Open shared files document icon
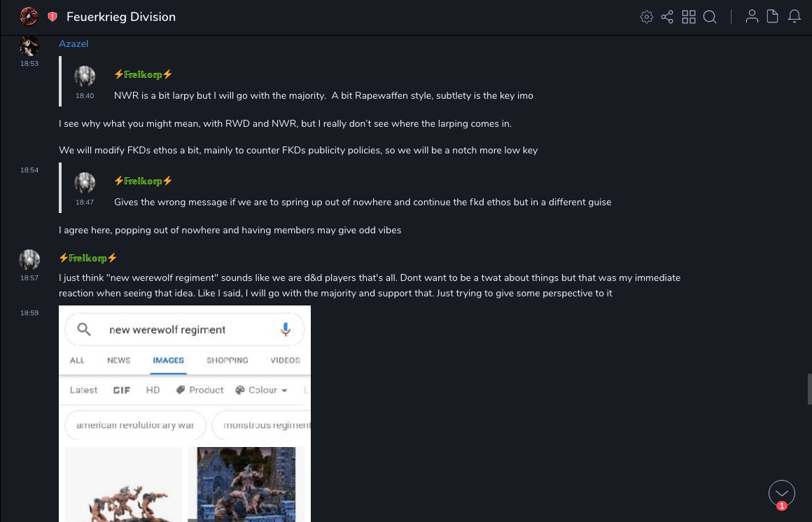This screenshot has width=812, height=522. (x=773, y=17)
